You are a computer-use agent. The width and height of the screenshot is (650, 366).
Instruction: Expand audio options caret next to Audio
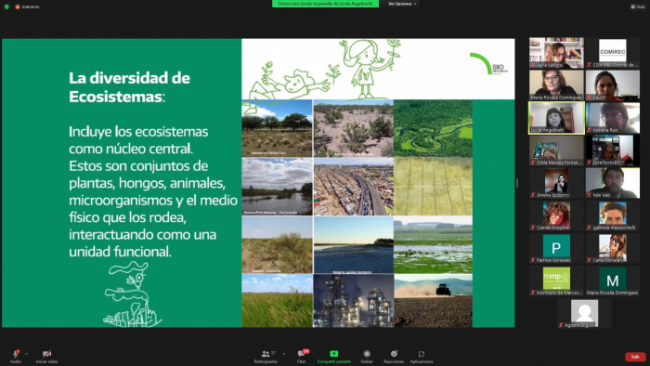point(27,354)
